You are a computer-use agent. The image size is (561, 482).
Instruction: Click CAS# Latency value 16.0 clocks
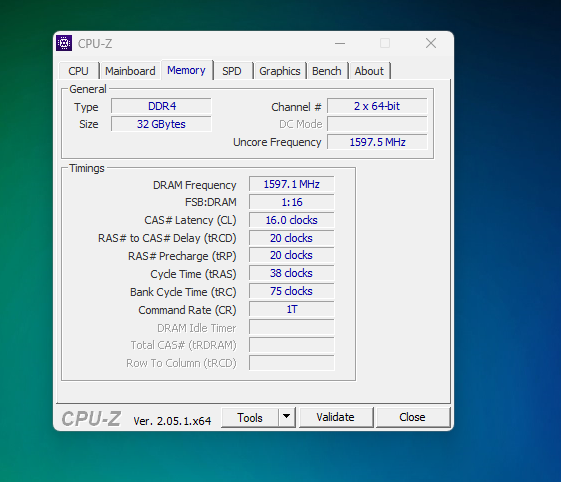292,220
